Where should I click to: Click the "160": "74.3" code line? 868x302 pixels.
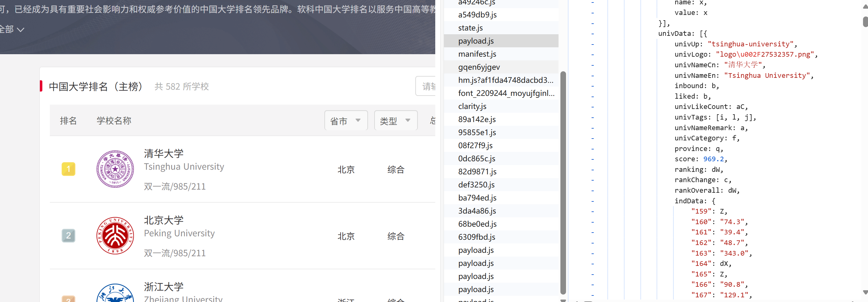coord(719,221)
